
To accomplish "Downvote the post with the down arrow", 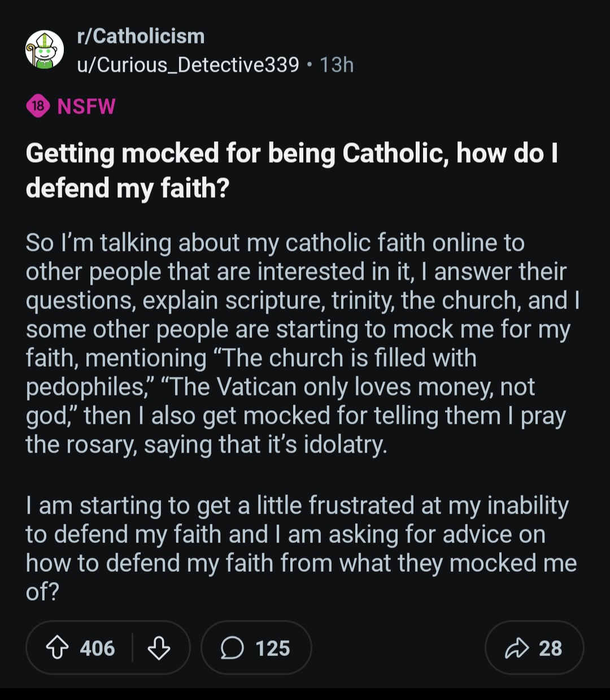I will (x=159, y=648).
